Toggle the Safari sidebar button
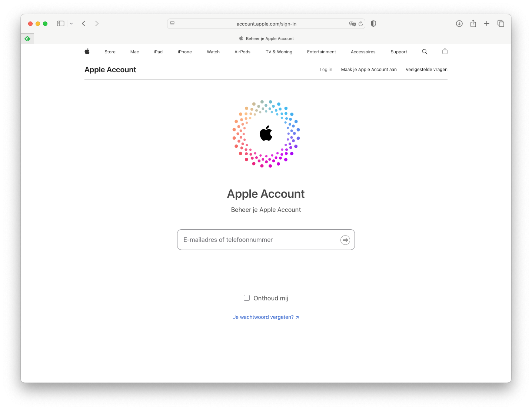 pos(60,24)
